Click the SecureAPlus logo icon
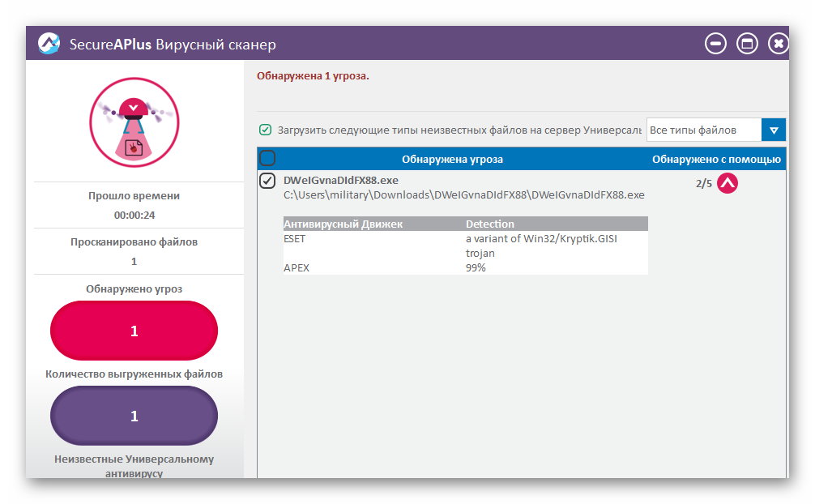The width and height of the screenshot is (815, 504). click(49, 44)
